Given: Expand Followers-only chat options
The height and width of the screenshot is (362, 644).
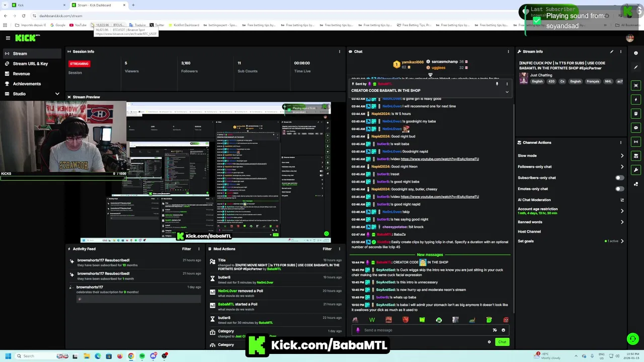Looking at the screenshot, I should point(622,166).
